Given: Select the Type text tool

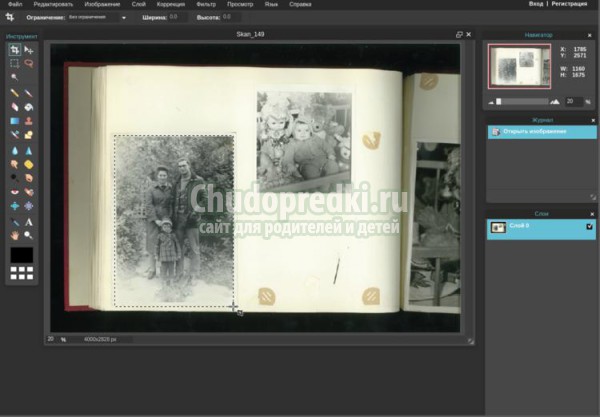Looking at the screenshot, I should point(29,222).
